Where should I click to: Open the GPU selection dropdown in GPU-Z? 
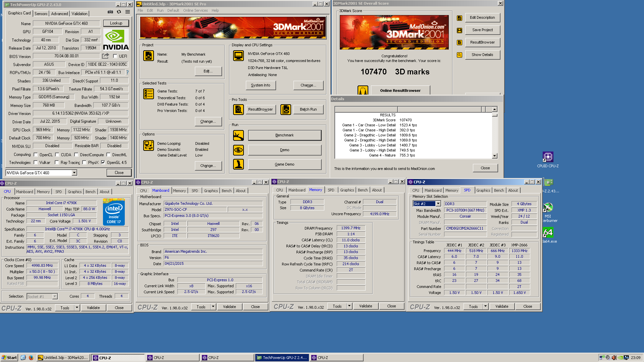(74, 173)
